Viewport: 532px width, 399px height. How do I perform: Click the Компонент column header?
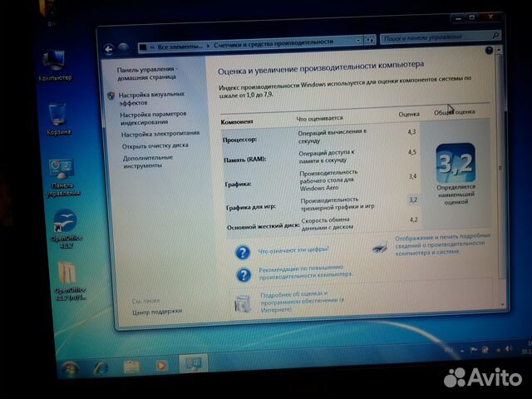coord(237,122)
